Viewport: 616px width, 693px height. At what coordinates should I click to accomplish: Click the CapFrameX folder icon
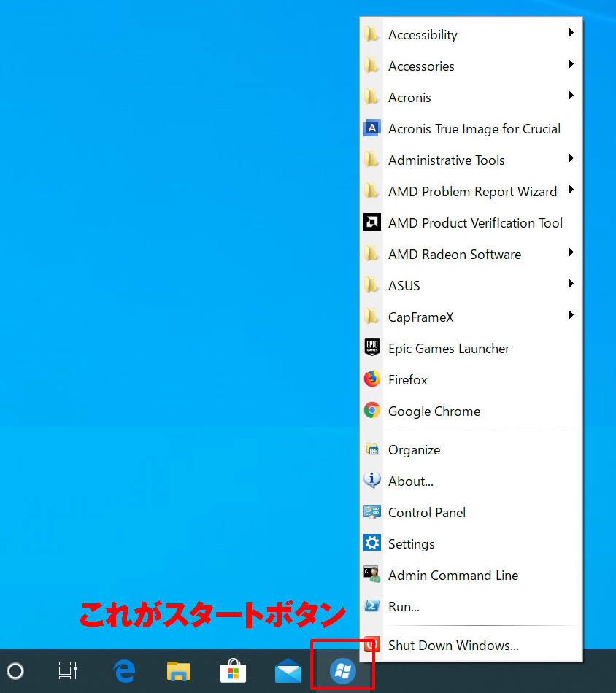371,317
